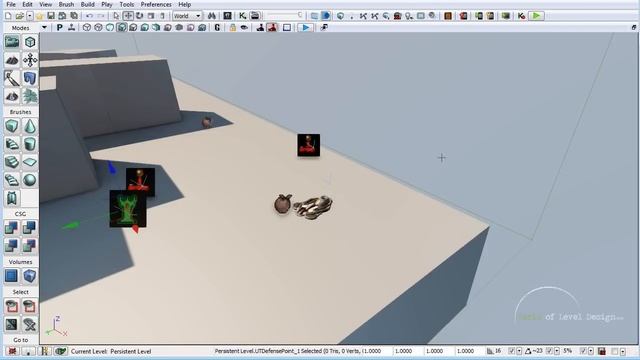Select the camera mode tool

(x=12, y=42)
